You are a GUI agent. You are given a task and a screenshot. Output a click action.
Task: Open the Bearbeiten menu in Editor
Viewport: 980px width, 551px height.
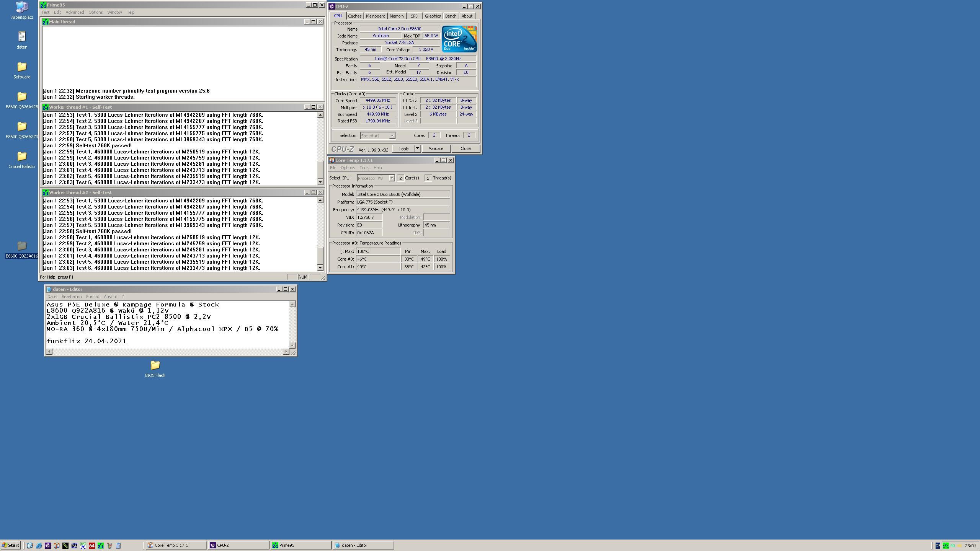(x=72, y=297)
